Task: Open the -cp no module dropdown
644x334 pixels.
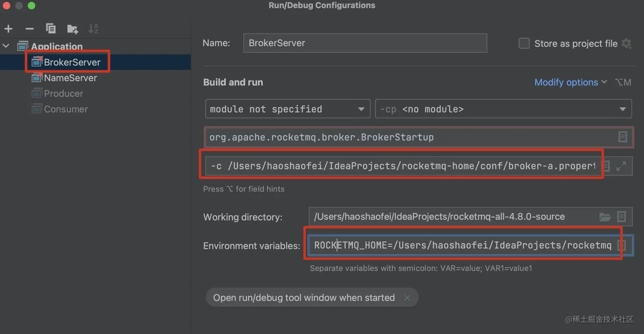Action: [503, 109]
